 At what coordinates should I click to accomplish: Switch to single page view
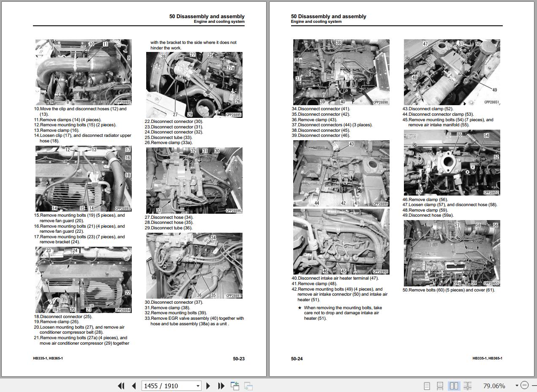(427, 386)
